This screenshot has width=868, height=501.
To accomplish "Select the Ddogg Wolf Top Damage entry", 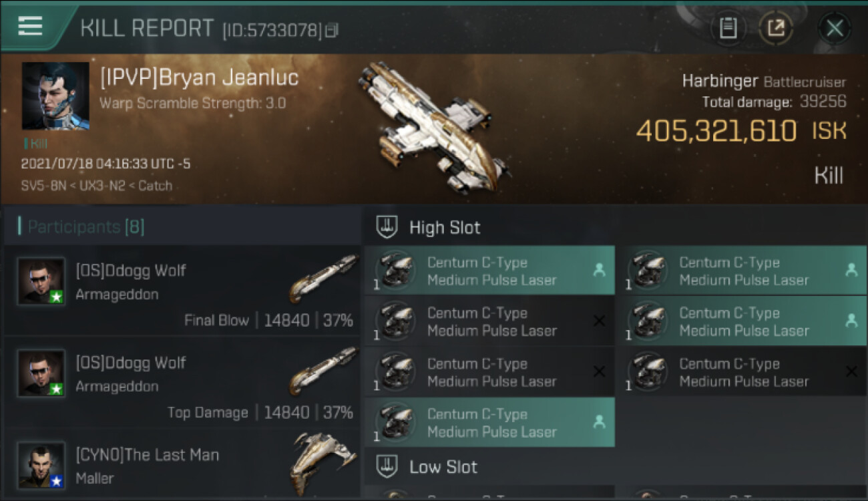I will pyautogui.click(x=182, y=383).
